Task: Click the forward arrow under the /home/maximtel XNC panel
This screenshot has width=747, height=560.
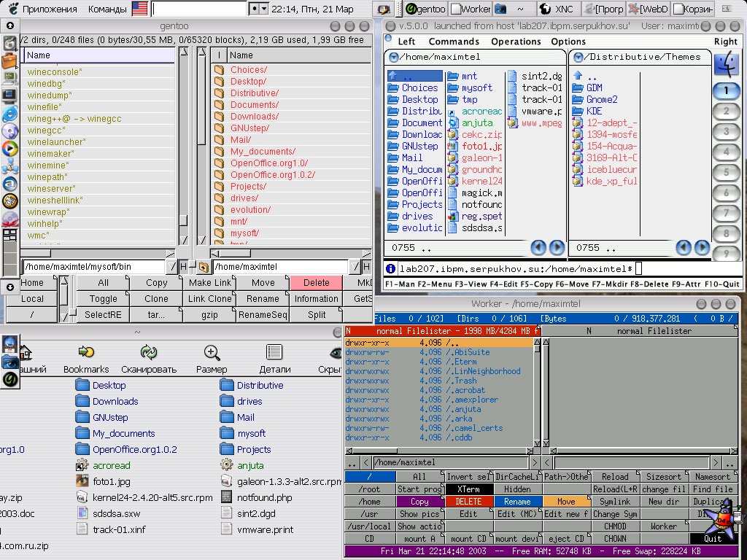Action: coord(557,248)
